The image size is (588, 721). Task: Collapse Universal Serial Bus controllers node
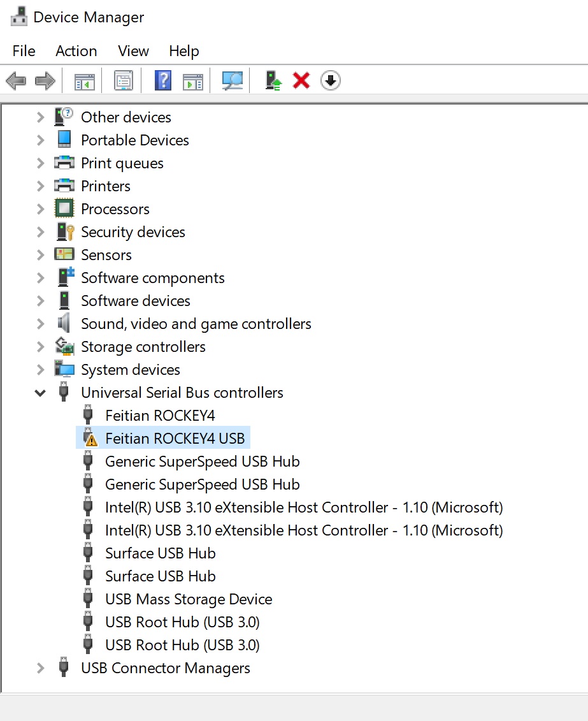[40, 393]
